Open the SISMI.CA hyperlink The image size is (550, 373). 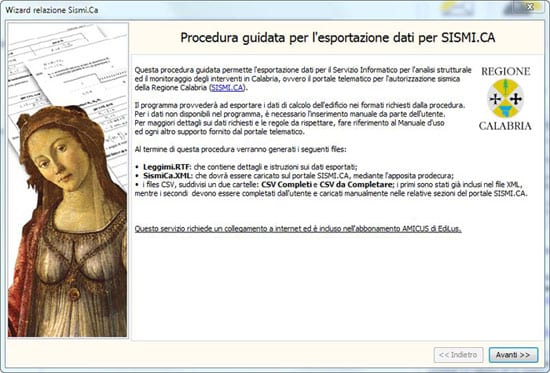point(227,88)
